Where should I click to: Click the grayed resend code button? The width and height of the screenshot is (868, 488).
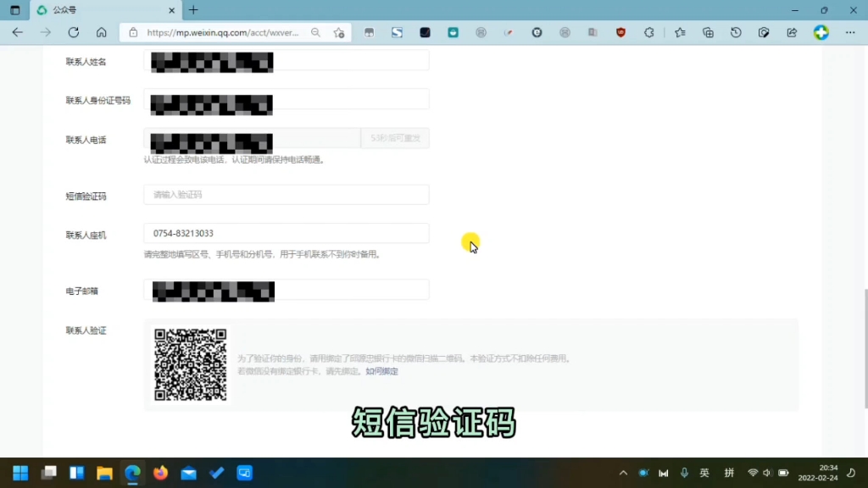(x=394, y=138)
